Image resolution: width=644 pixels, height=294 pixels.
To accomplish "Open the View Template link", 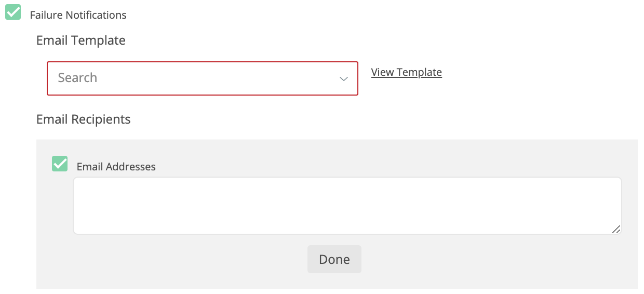I will (x=406, y=72).
